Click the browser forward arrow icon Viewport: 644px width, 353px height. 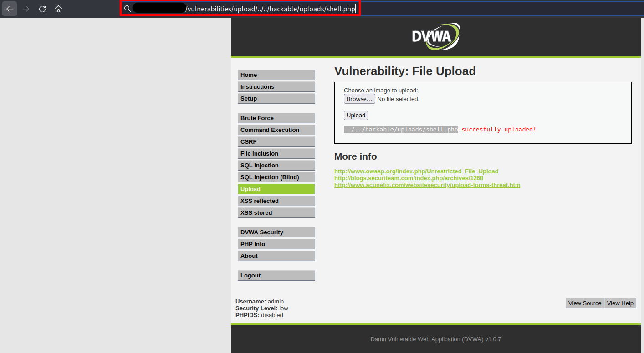point(26,9)
